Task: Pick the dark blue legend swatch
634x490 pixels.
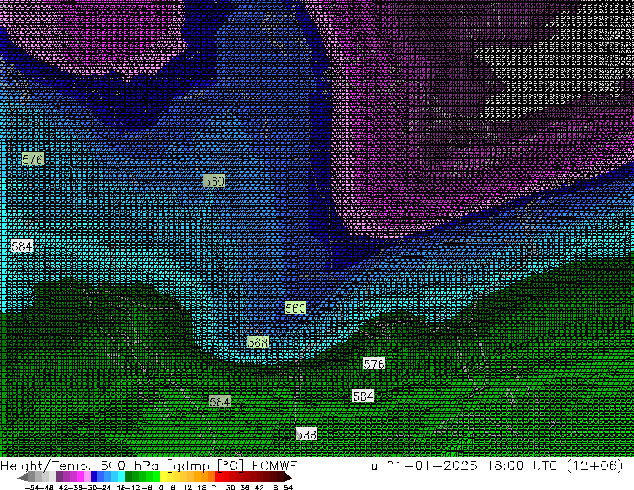Action: pyautogui.click(x=94, y=476)
